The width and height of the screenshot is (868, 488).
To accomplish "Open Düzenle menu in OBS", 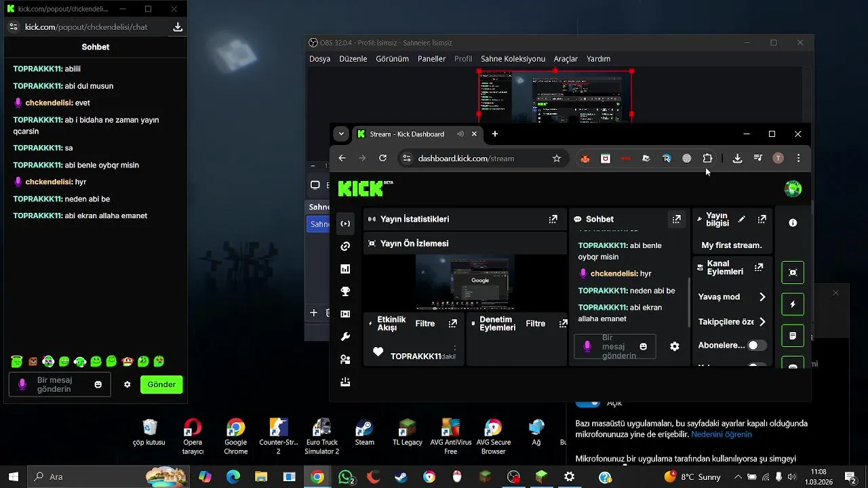I will coord(353,59).
